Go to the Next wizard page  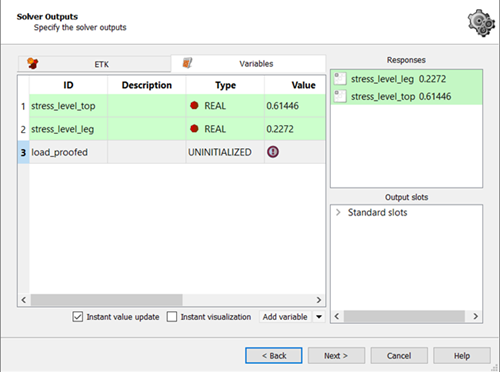point(336,356)
